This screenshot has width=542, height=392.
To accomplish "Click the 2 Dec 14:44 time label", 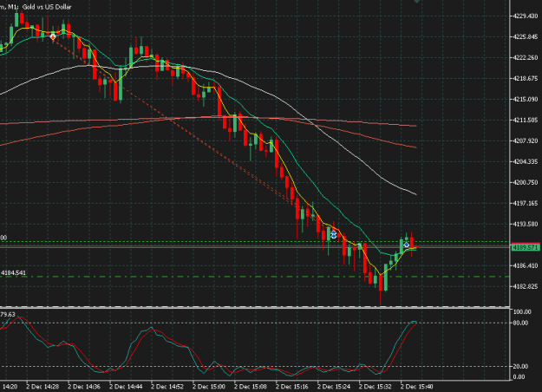I will 126,386.
